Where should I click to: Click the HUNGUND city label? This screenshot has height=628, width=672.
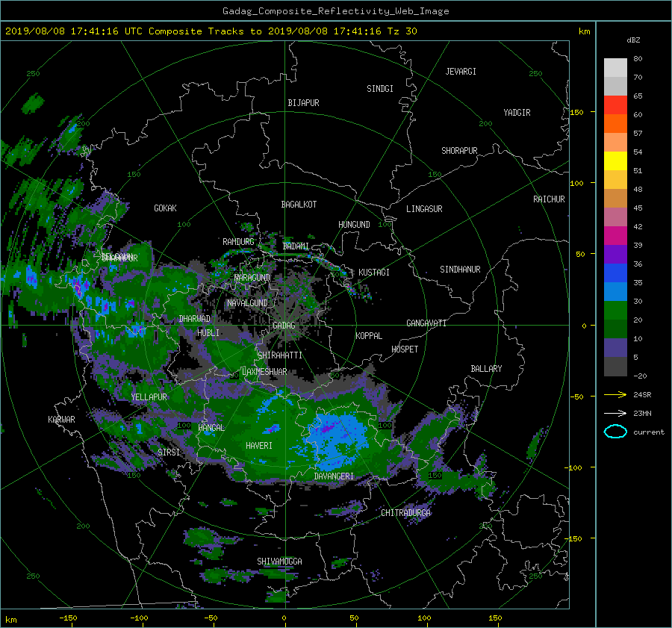click(x=354, y=225)
